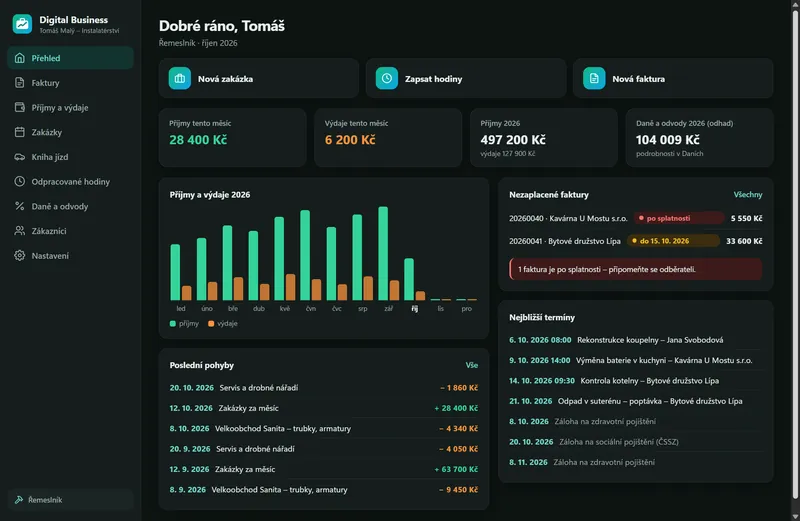Image resolution: width=800 pixels, height=521 pixels.
Task: Click the červen income bar
Action: pyautogui.click(x=305, y=255)
